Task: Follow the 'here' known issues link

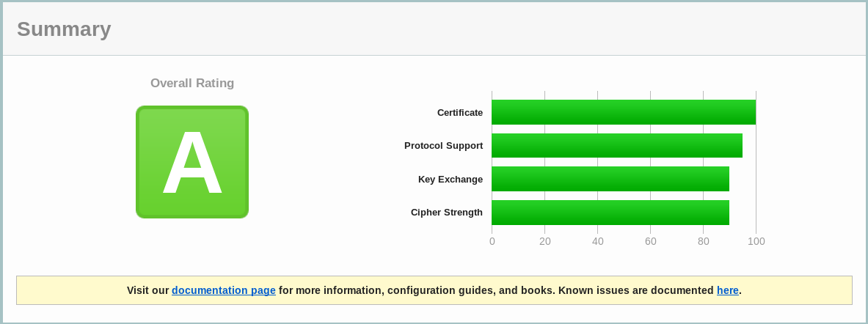Action: (727, 290)
